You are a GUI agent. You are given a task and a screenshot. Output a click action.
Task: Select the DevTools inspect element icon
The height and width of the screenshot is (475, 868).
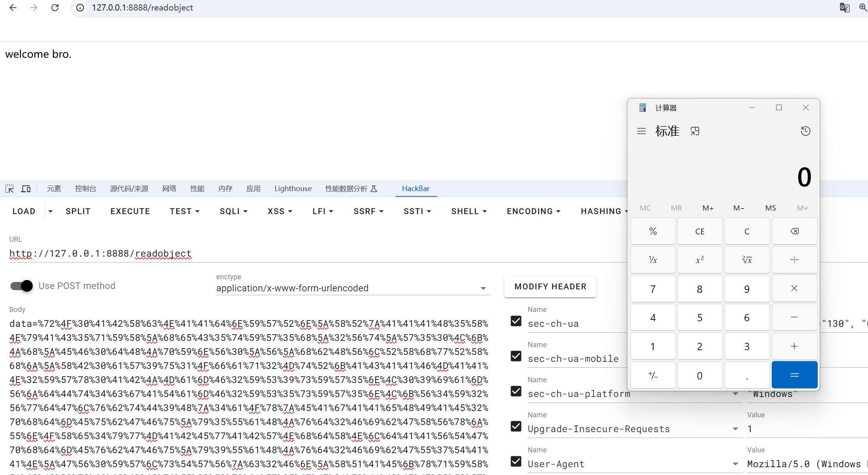click(x=9, y=189)
